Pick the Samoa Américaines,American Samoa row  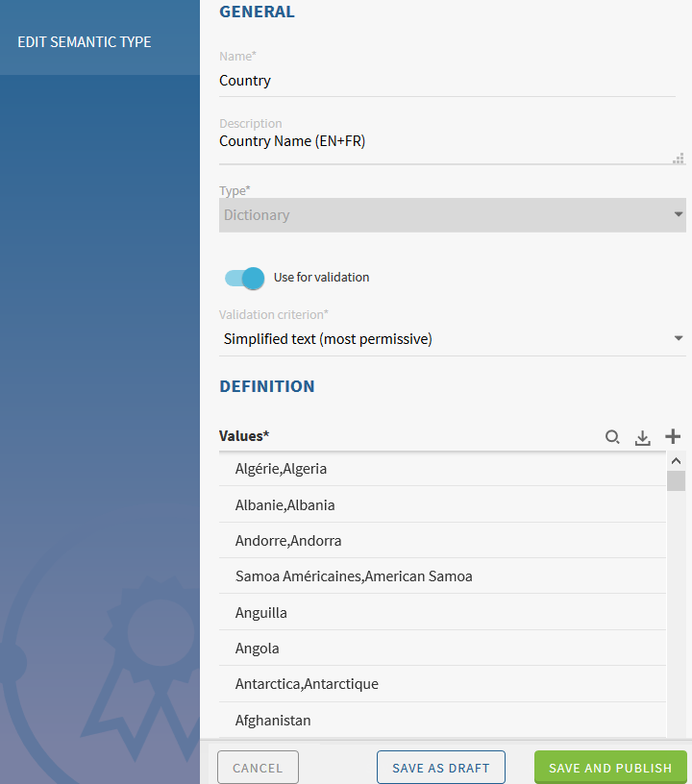(442, 576)
